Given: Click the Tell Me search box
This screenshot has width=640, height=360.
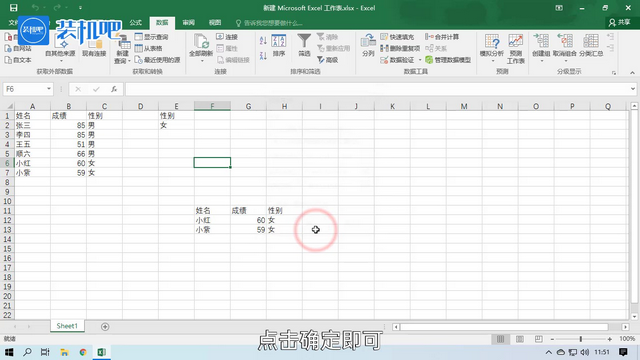Looking at the screenshot, I should coord(269,23).
